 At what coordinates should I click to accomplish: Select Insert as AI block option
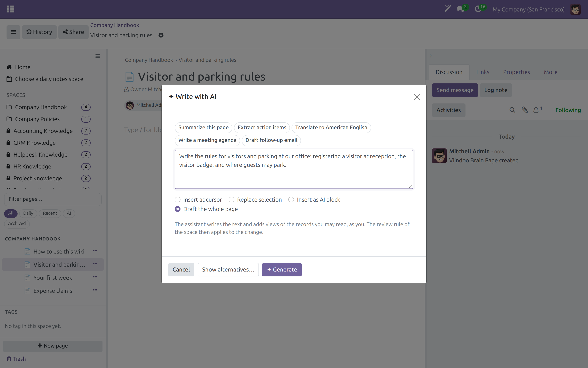tap(291, 200)
